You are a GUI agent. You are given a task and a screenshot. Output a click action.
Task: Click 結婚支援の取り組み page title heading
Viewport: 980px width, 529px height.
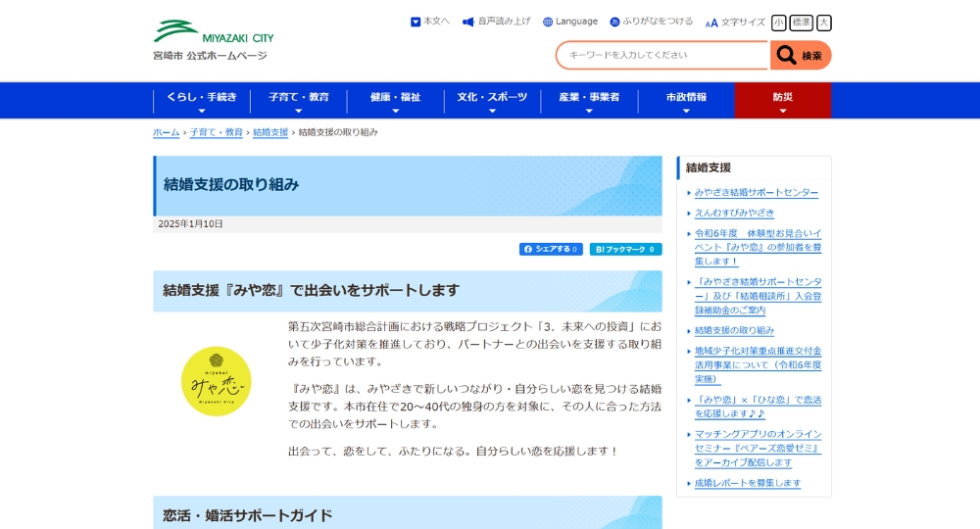(x=231, y=185)
